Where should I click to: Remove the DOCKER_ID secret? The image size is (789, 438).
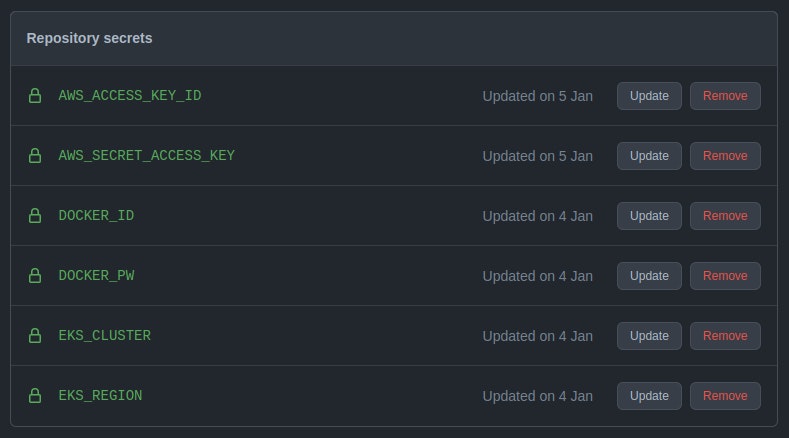(x=725, y=216)
